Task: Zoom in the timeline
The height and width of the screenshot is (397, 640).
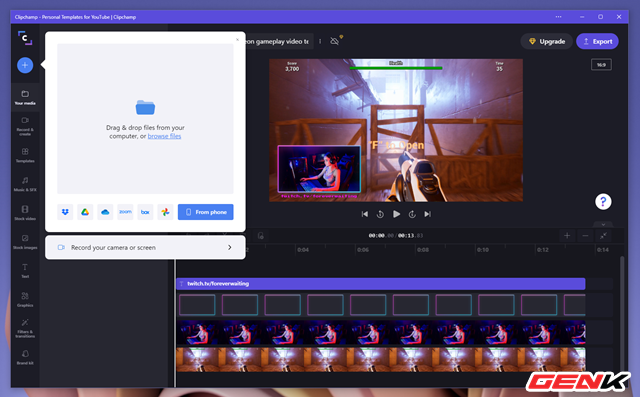Action: tap(567, 236)
